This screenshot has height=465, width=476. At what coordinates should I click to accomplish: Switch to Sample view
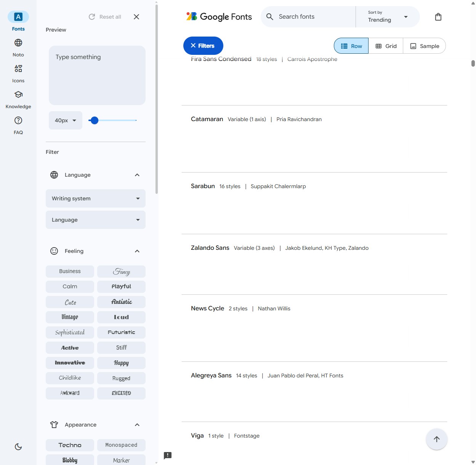coord(424,46)
